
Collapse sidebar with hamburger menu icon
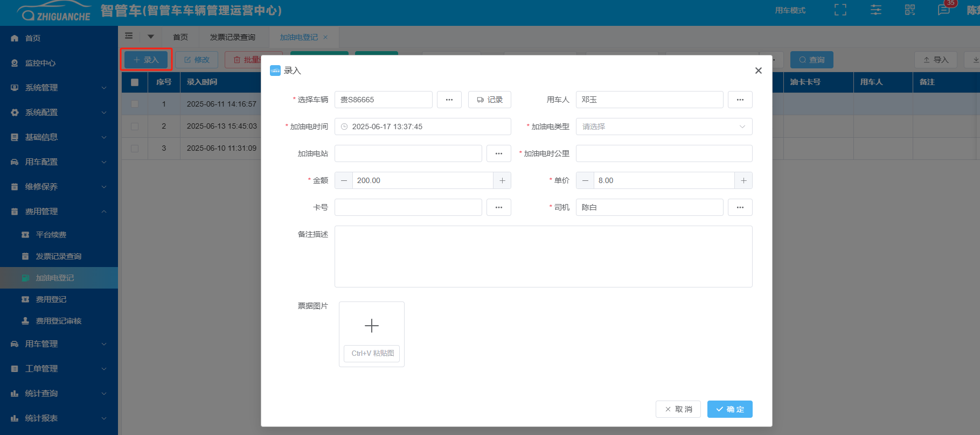pyautogui.click(x=129, y=36)
